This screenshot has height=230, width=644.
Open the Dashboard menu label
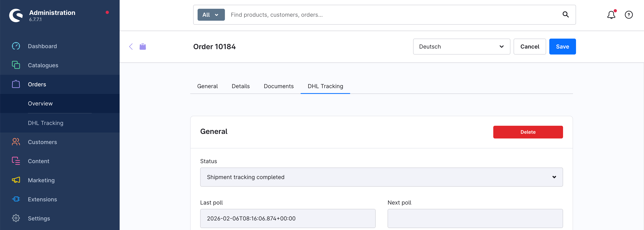point(42,46)
